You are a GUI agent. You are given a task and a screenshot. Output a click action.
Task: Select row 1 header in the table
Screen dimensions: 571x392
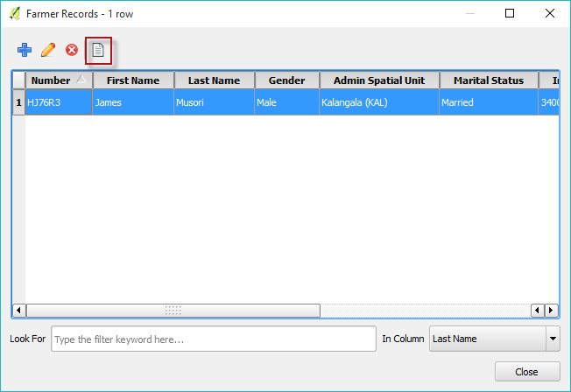[x=18, y=102]
